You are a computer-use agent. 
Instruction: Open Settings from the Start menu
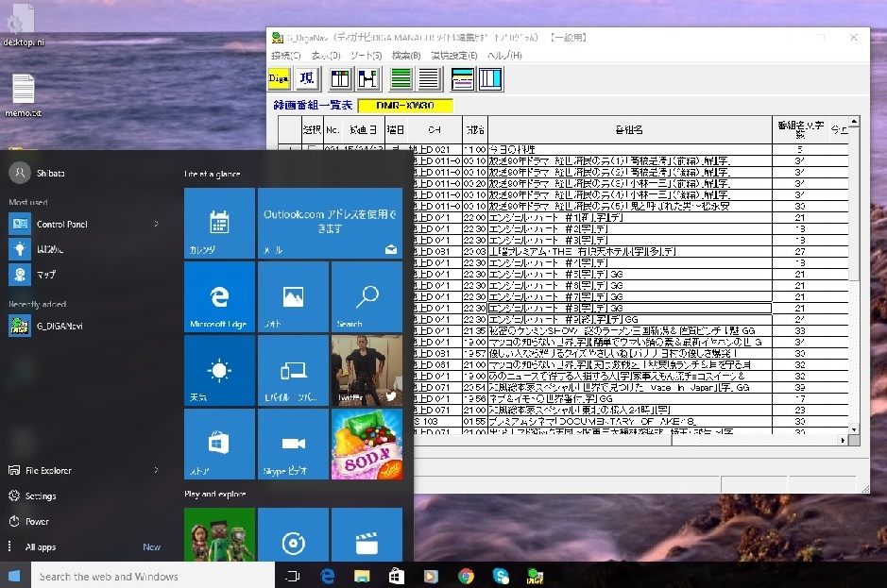(40, 496)
